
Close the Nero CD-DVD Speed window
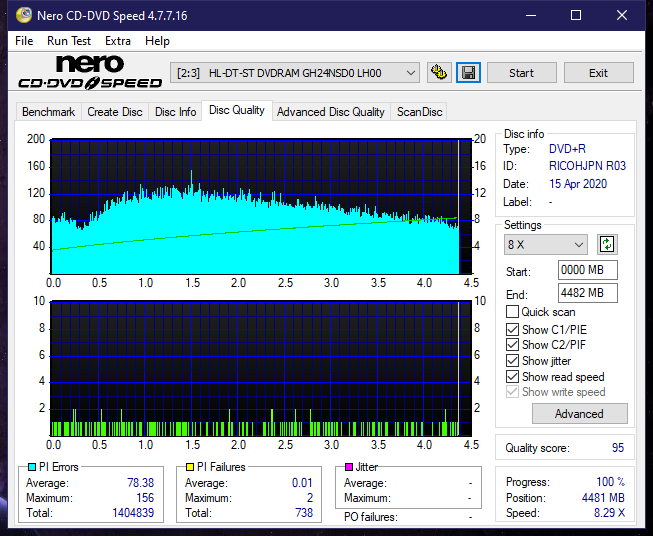pyautogui.click(x=622, y=15)
